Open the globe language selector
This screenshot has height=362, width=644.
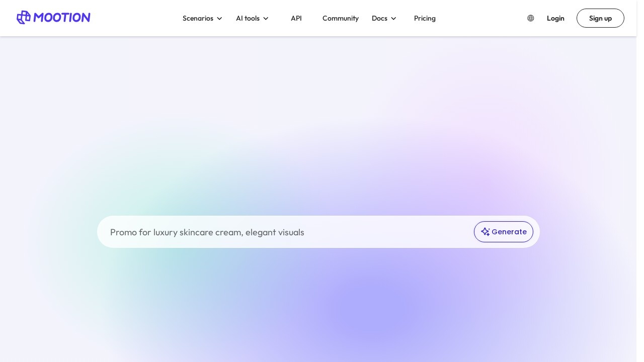(531, 18)
